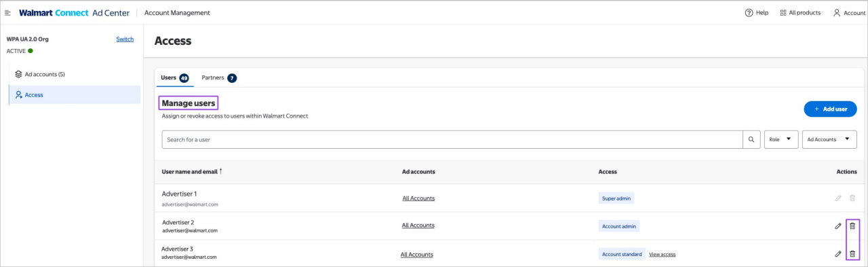This screenshot has width=868, height=267.
Task: Open All Accounts link for Advertiser 3
Action: point(416,255)
